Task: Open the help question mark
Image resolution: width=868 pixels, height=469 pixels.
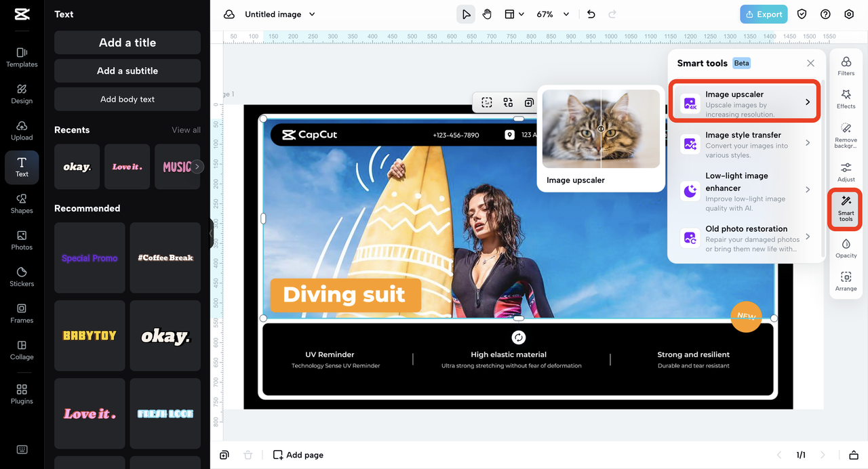Action: tap(825, 14)
